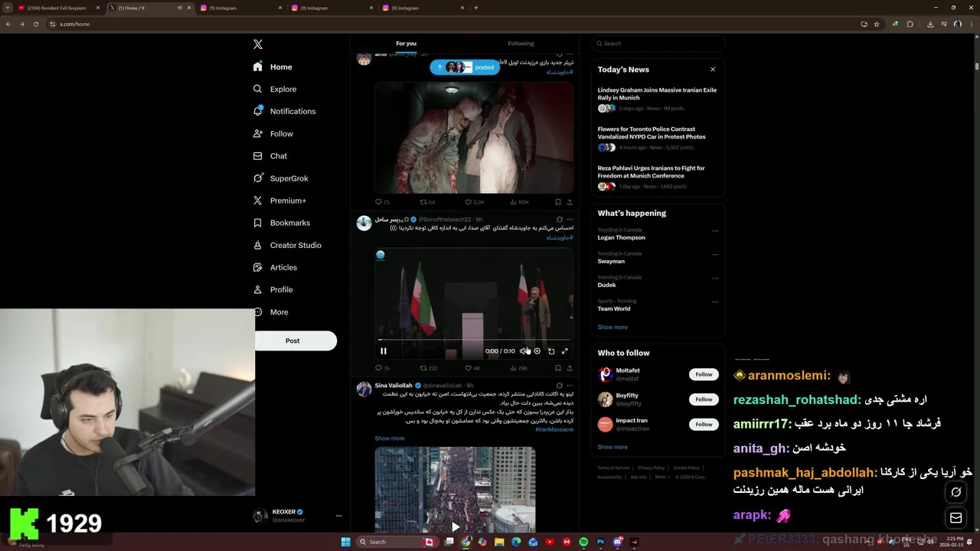Close the Today's News panel
This screenshot has width=980, height=551.
(713, 69)
